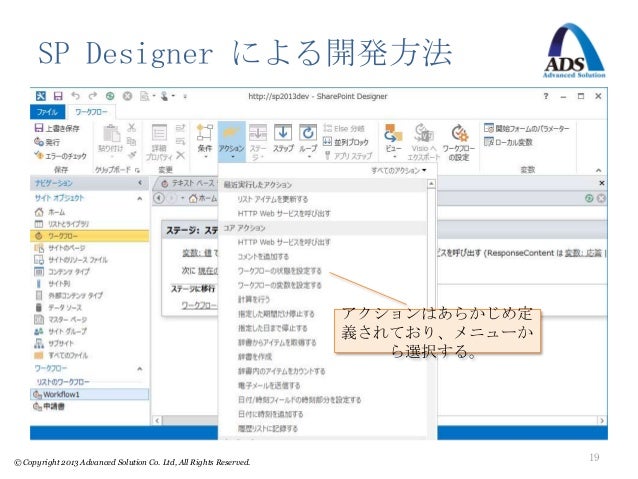The image size is (638, 479).
Task: Click the back navigation arrow in breadcrumb
Action: point(159,198)
